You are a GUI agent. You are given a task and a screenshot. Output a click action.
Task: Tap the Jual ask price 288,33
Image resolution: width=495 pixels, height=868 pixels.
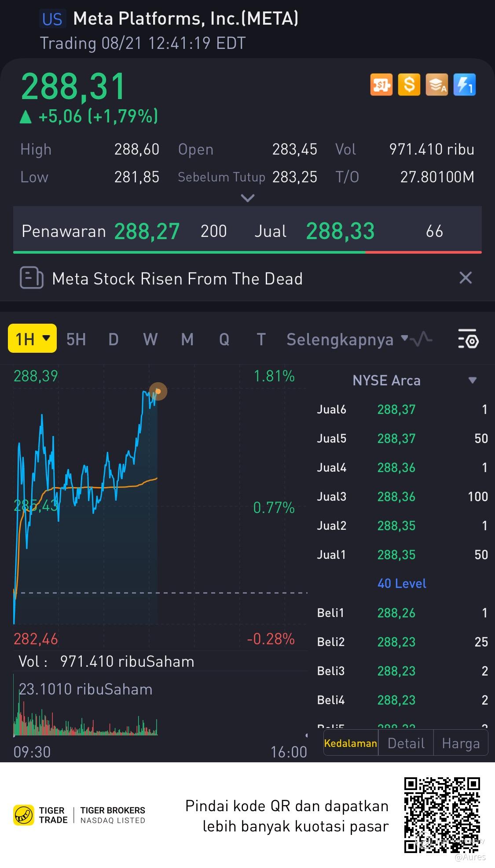[x=340, y=231]
